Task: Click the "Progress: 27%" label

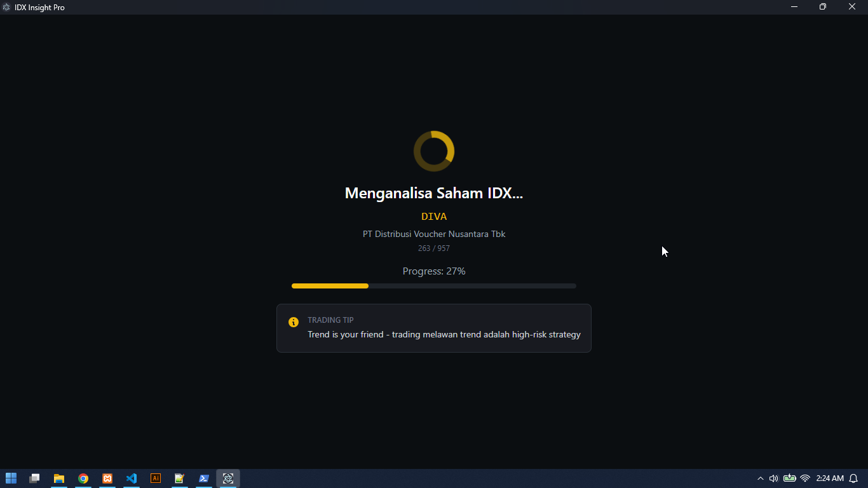Action: pyautogui.click(x=434, y=271)
